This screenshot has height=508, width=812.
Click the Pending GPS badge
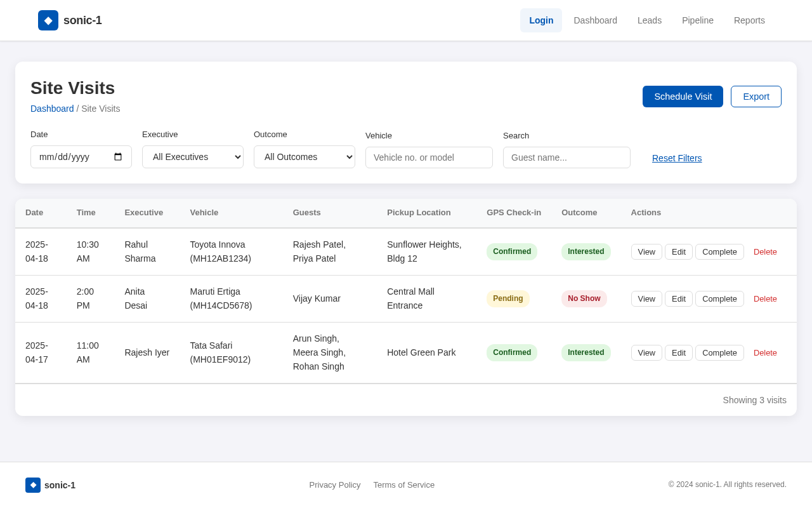(508, 298)
